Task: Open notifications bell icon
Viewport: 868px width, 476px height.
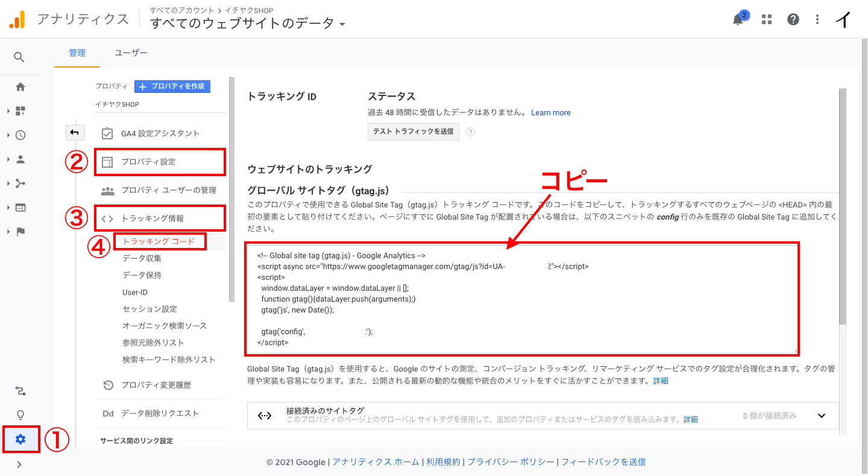Action: [738, 19]
